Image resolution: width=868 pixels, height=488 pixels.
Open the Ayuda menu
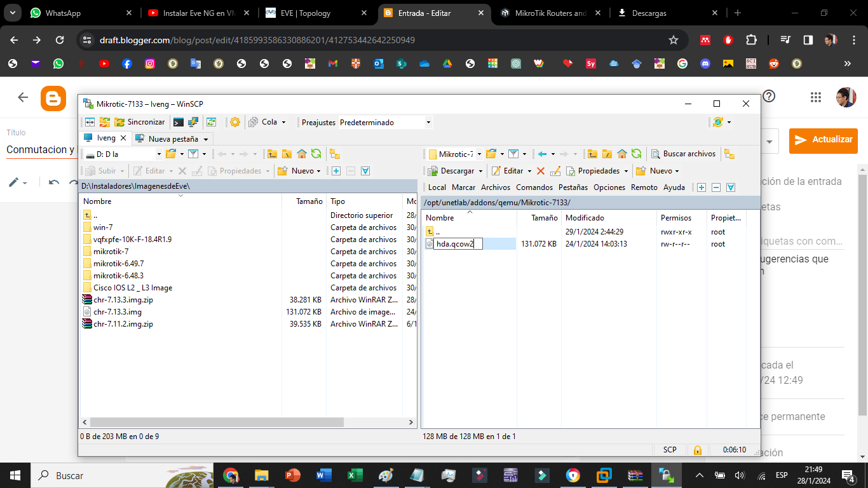click(674, 187)
